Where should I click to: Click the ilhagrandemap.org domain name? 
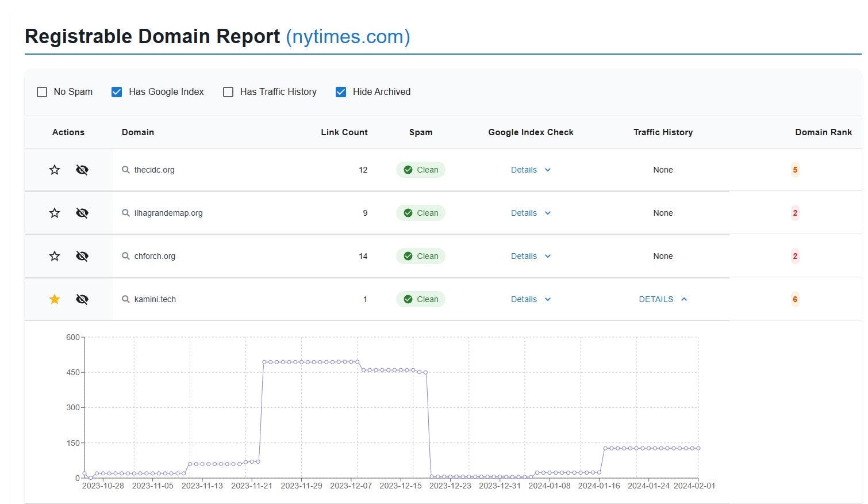click(168, 213)
